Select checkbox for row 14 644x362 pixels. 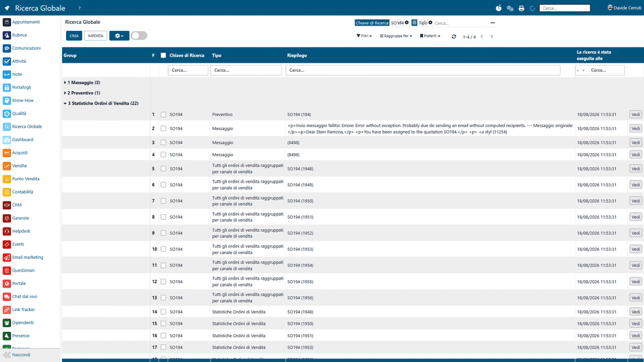click(163, 312)
